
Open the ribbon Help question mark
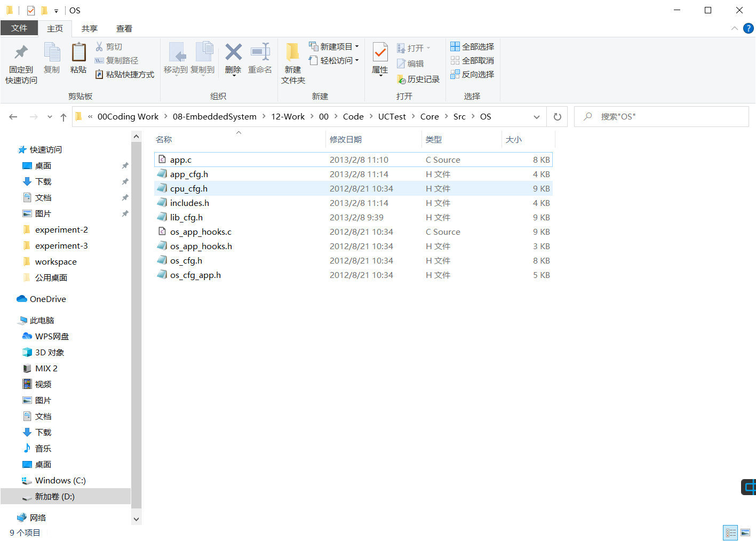click(749, 28)
